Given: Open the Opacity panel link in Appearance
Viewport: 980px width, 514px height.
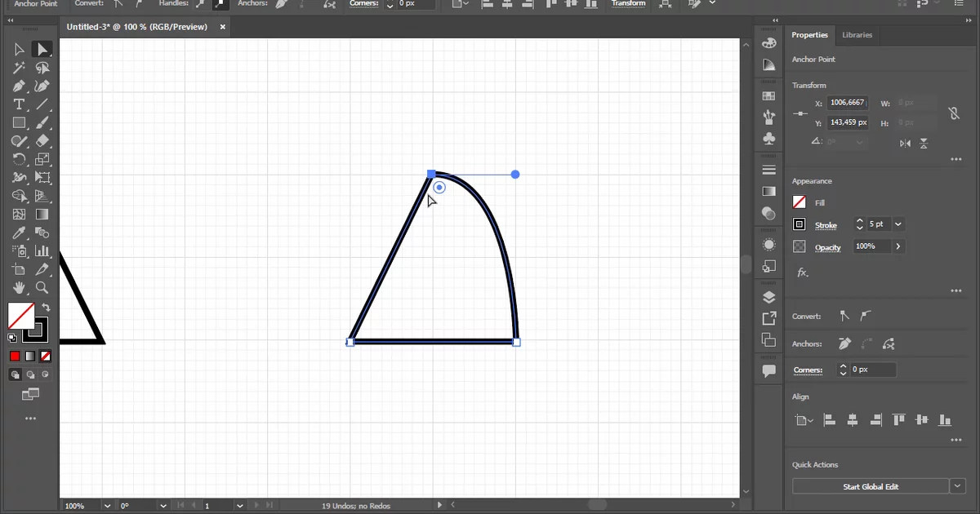Looking at the screenshot, I should pyautogui.click(x=828, y=247).
